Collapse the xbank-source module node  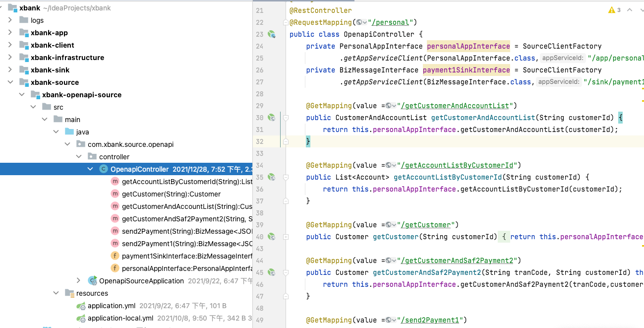(x=10, y=82)
